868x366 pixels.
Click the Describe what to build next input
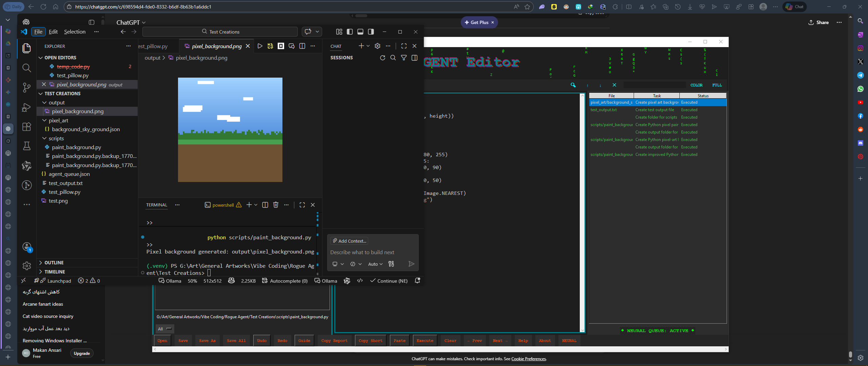tap(372, 252)
